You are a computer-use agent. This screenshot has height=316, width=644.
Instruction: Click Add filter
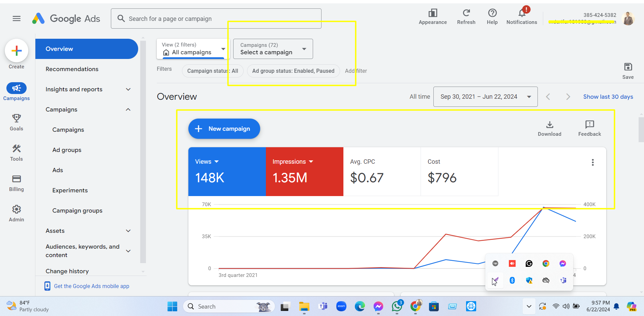[x=356, y=71]
